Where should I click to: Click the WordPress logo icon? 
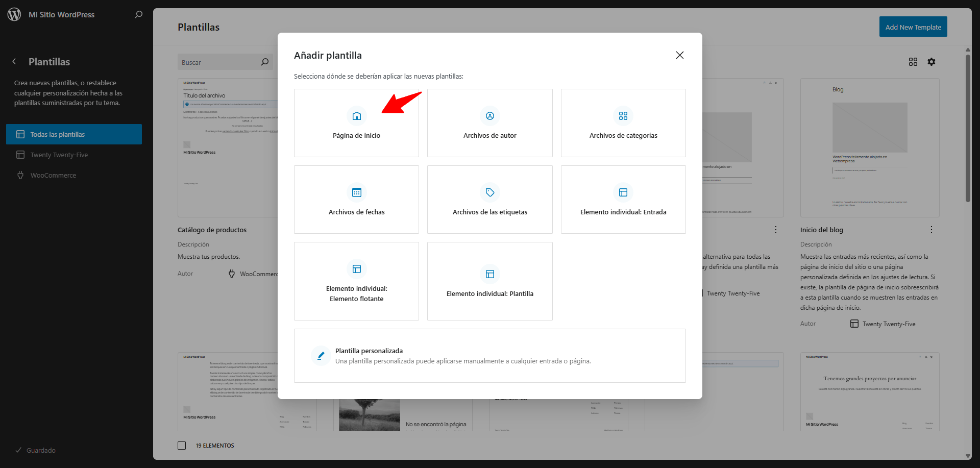point(14,14)
